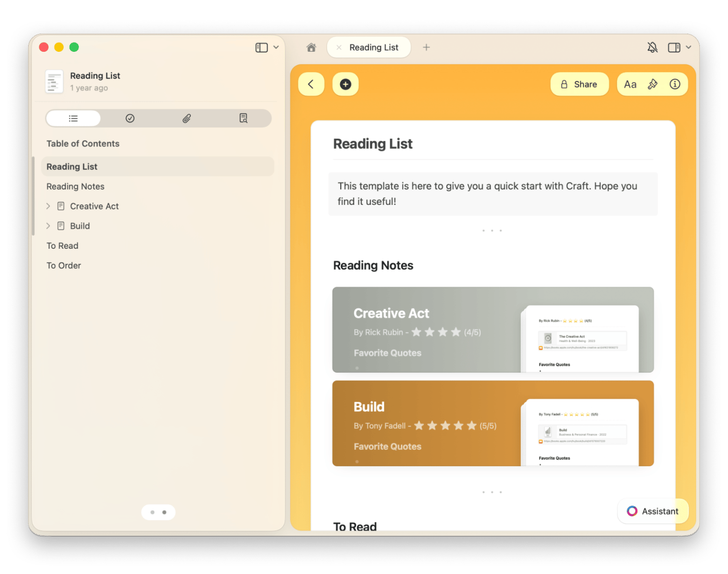This screenshot has width=728, height=574.
Task: Select Reading List in Table of Contents
Action: [x=158, y=167]
